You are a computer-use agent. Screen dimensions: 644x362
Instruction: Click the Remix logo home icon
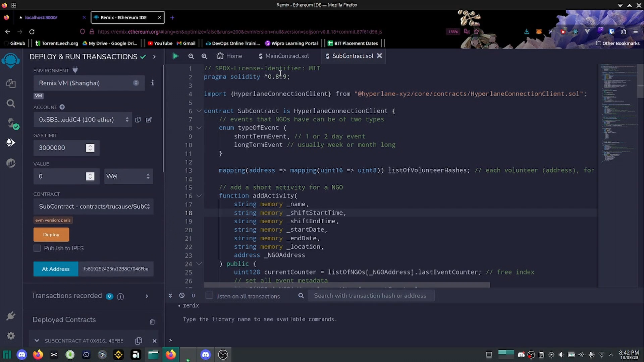pos(11,61)
